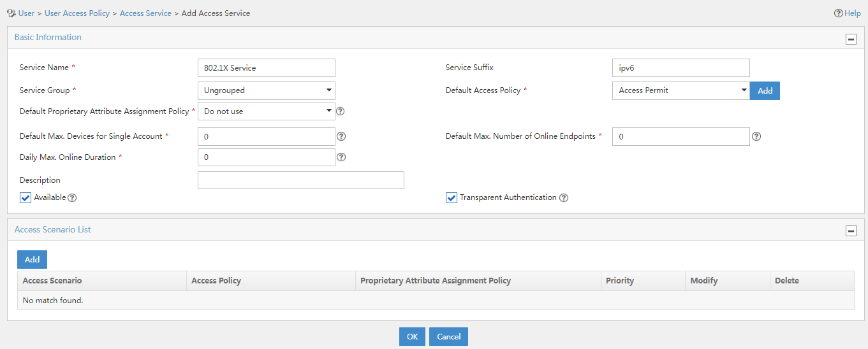Viewport: 868px width, 349px height.
Task: Open help for Default Proprietary Attribute Assignment Policy
Action: [341, 111]
